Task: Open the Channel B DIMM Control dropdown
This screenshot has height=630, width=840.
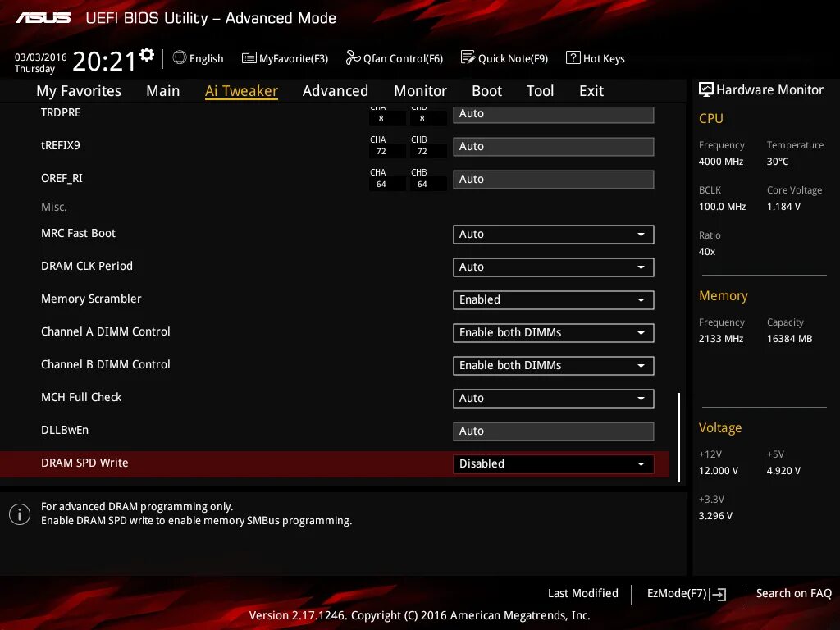Action: (x=554, y=365)
